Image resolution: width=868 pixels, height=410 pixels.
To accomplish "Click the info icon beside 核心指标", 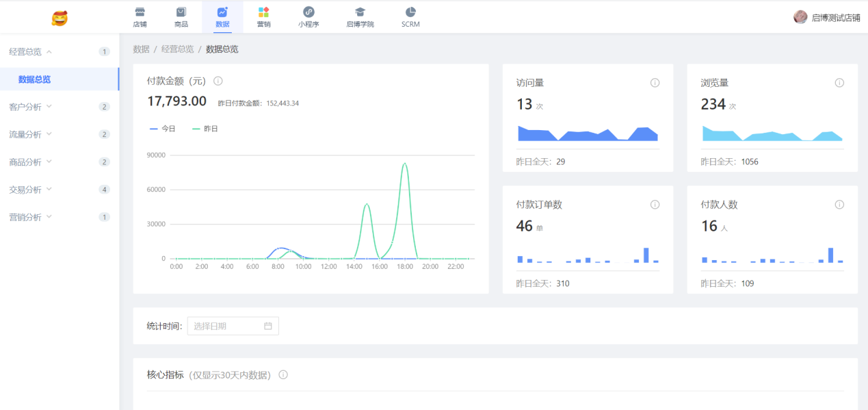I will coord(283,374).
